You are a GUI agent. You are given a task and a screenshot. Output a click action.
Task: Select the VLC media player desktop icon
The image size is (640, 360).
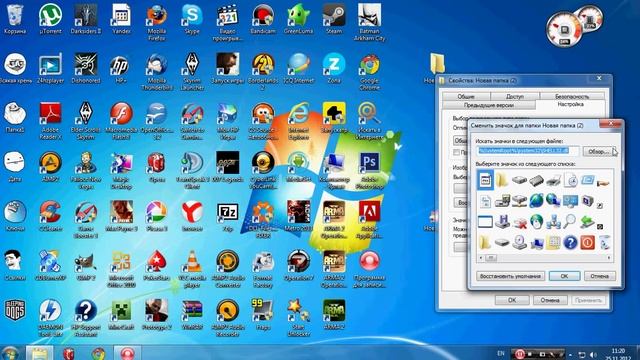tap(192, 269)
